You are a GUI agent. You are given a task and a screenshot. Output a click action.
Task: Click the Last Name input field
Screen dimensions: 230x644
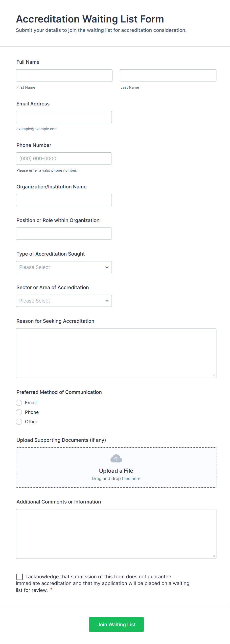point(168,76)
